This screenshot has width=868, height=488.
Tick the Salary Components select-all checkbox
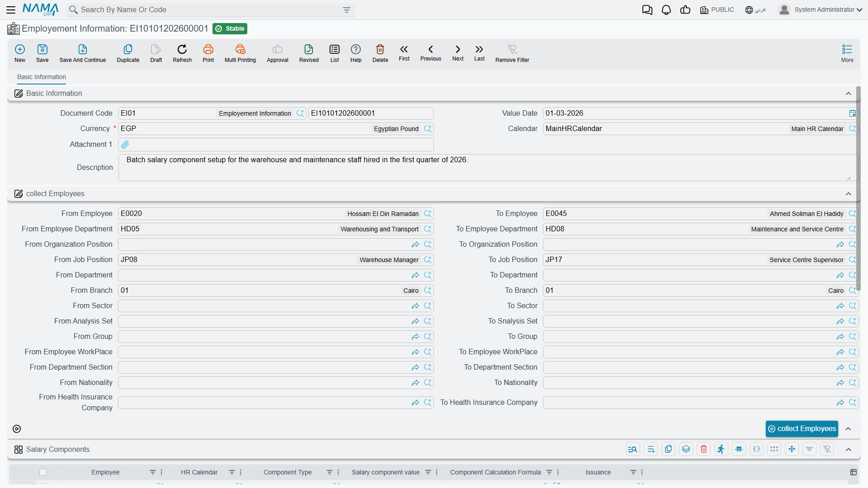[x=43, y=472]
